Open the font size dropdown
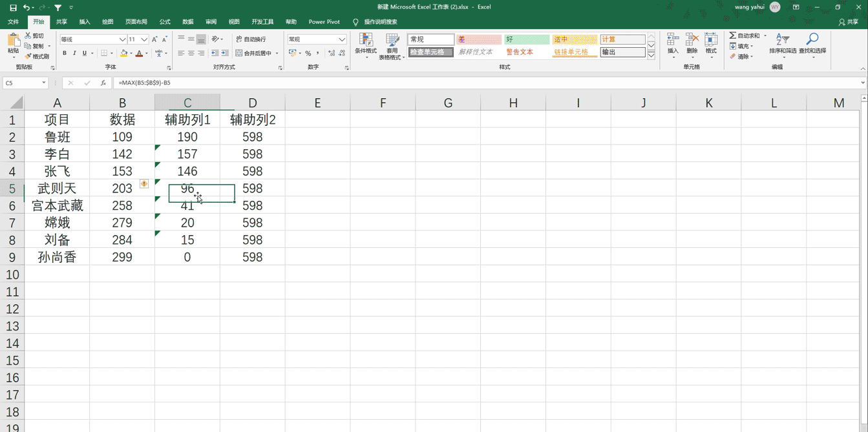Screen dimensions: 868x432 click(144, 39)
